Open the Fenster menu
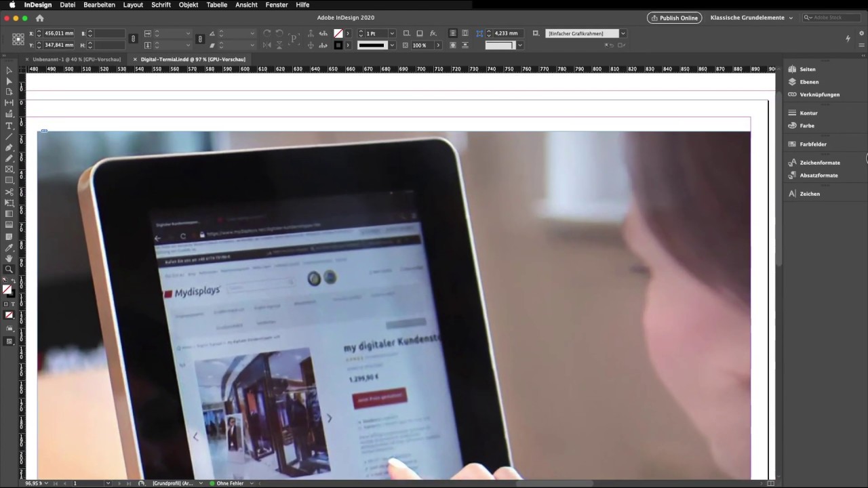Image resolution: width=868 pixels, height=488 pixels. point(277,5)
